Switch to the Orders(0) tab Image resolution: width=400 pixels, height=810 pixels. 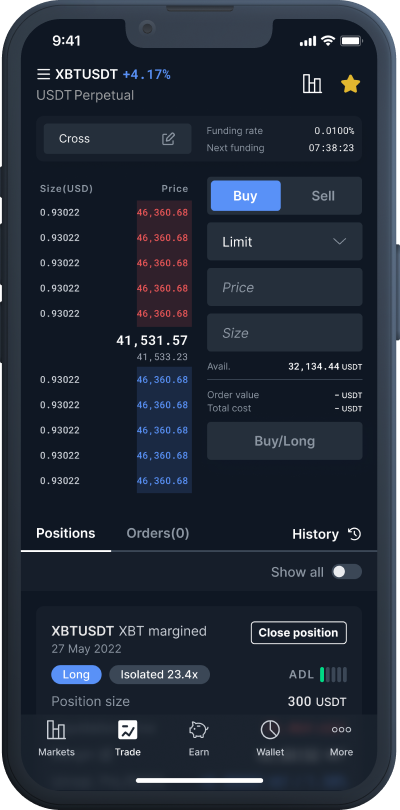tap(158, 533)
